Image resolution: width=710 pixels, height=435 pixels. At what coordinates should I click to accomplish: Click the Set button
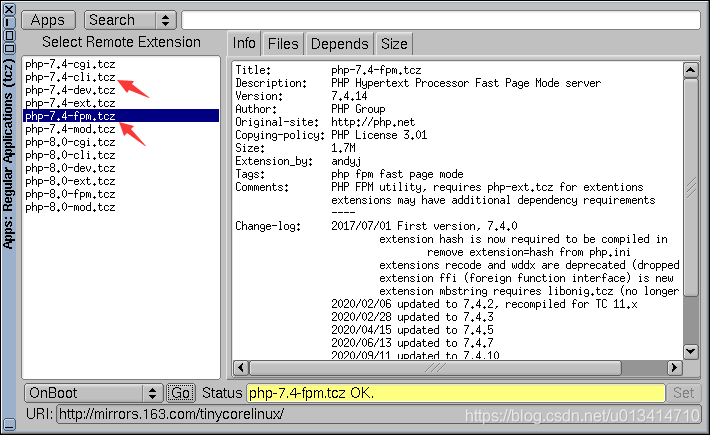[x=683, y=393]
